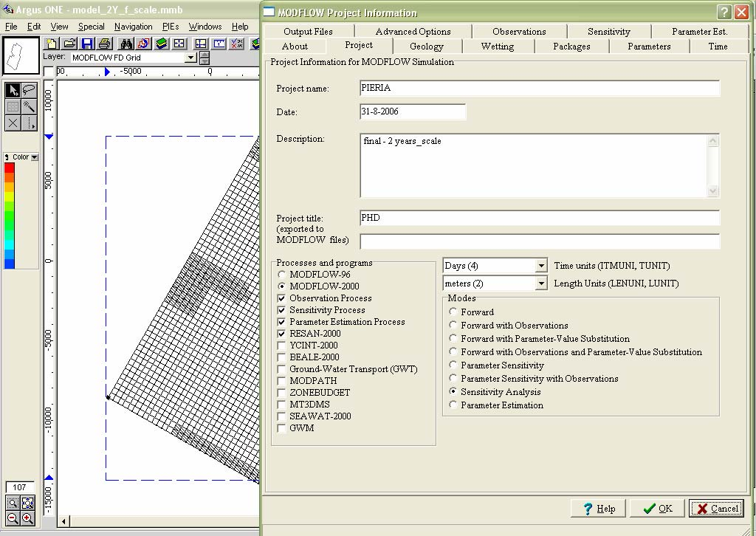Viewport: 756px width, 536px height.
Task: Click the Project name input field
Action: tap(540, 88)
